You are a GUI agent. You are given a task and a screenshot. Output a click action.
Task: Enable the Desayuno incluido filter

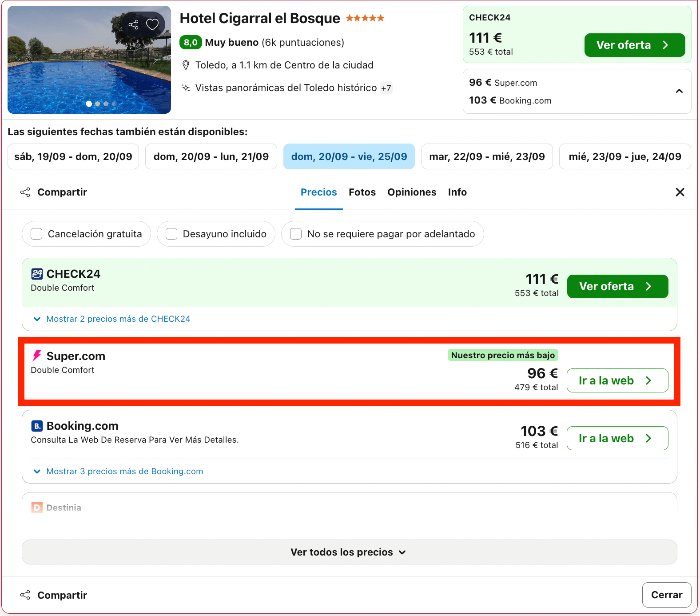click(x=171, y=234)
